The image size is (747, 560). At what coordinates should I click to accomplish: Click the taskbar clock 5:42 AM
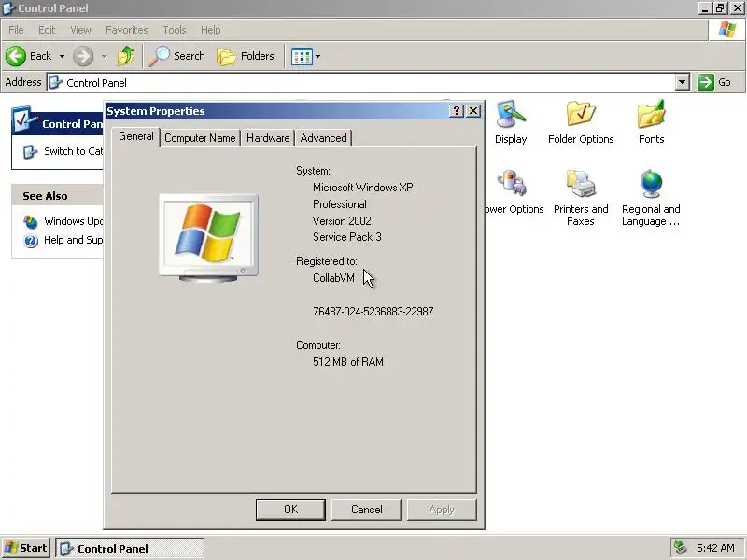tap(715, 548)
